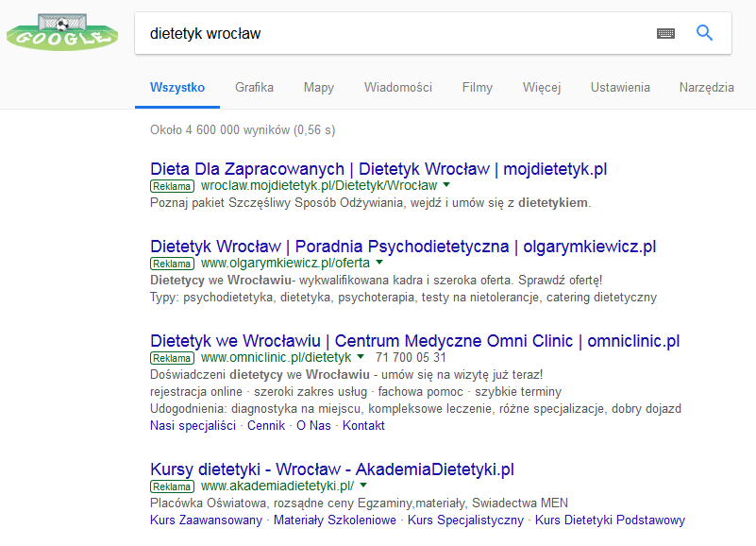Viewport: 756px width, 546px height.
Task: Open the 'Kurs Specjalistyczny' sitelink
Action: pos(465,520)
